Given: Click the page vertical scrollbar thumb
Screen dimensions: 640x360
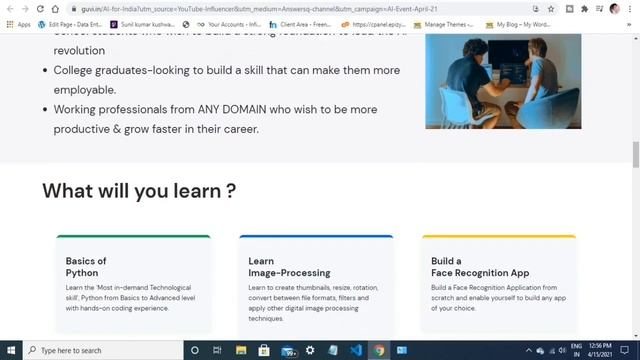Looking at the screenshot, I should coord(636,154).
